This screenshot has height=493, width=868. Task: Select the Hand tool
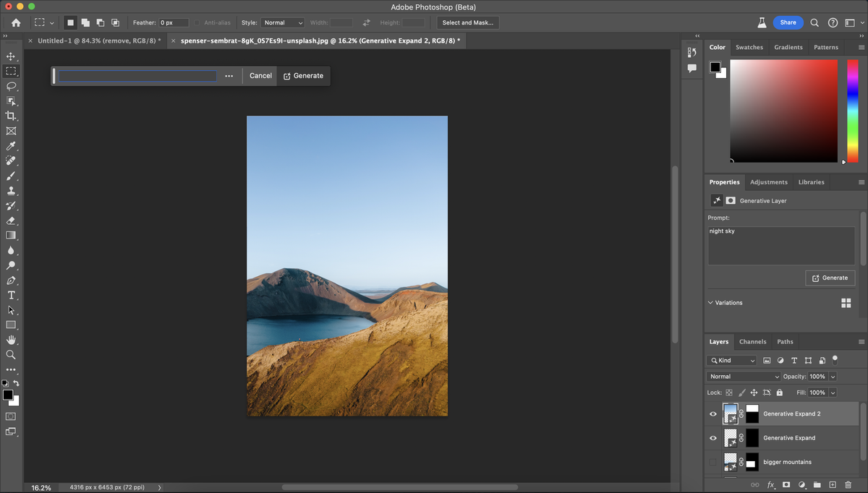click(x=11, y=339)
